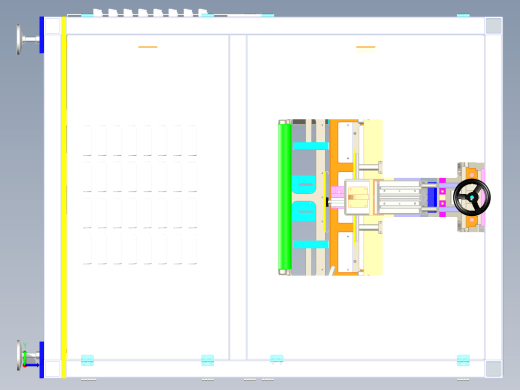
Task: Click the grey corner block at top right
Action: pos(493,26)
